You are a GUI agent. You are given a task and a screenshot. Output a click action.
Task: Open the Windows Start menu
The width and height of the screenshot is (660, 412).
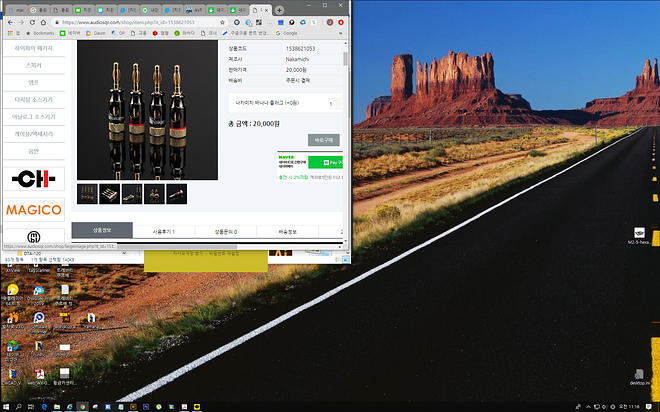point(7,406)
